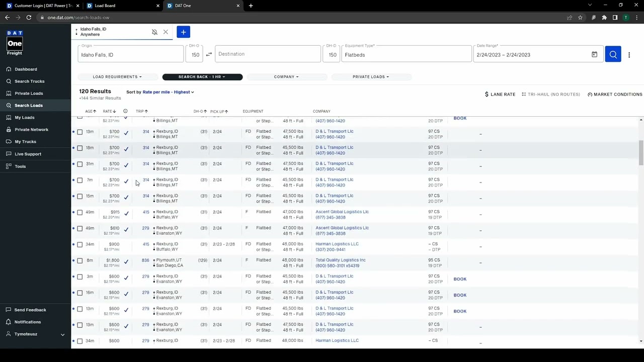Select checkbox for $915 Buffalo, WY load
The width and height of the screenshot is (644, 362).
coord(79,212)
